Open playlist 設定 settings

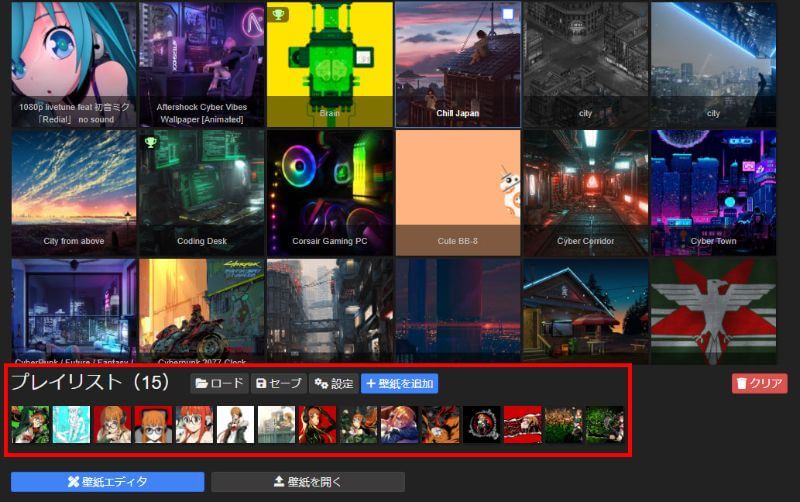[x=334, y=383]
